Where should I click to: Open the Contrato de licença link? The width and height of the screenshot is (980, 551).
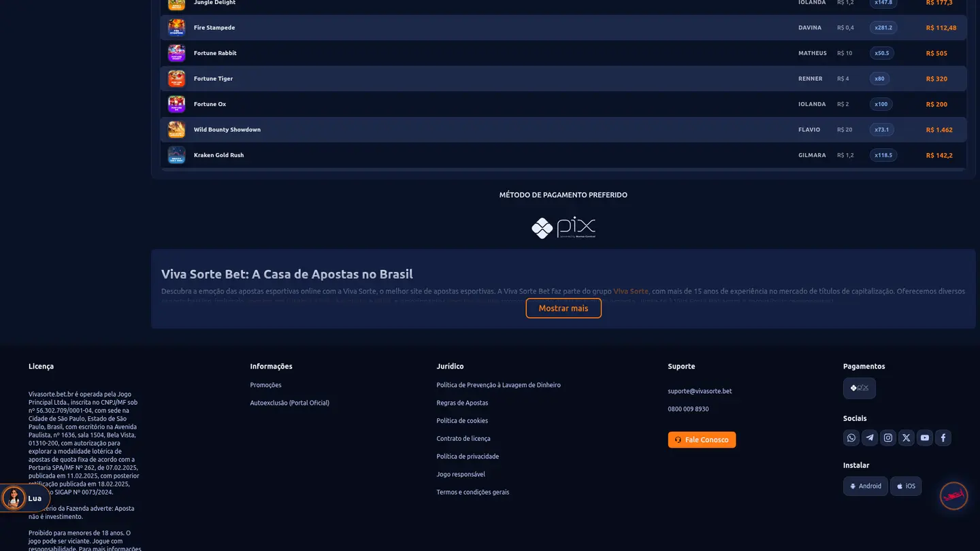(x=463, y=439)
